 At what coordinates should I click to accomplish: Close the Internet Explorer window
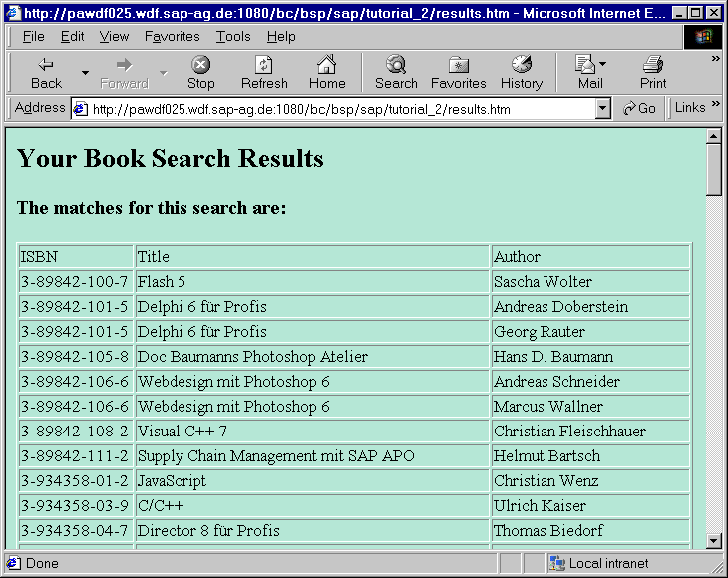click(714, 13)
